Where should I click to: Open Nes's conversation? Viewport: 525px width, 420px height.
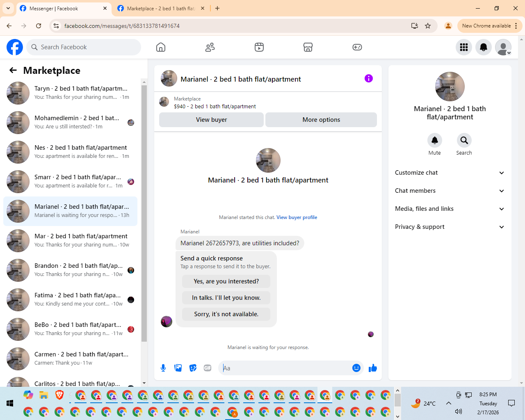pyautogui.click(x=70, y=152)
